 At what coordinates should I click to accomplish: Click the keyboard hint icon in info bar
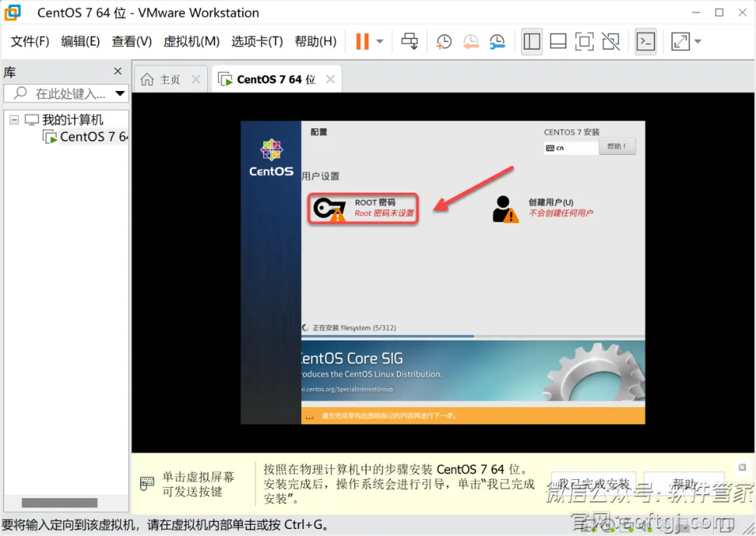[x=146, y=483]
